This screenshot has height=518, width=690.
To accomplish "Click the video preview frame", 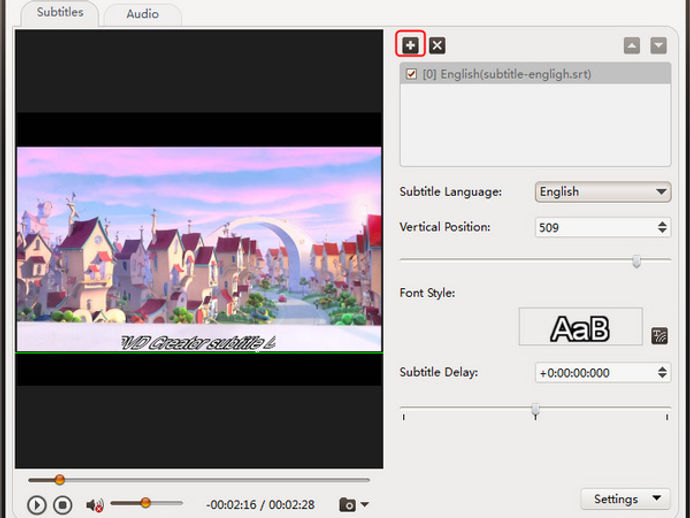I will coord(199,249).
